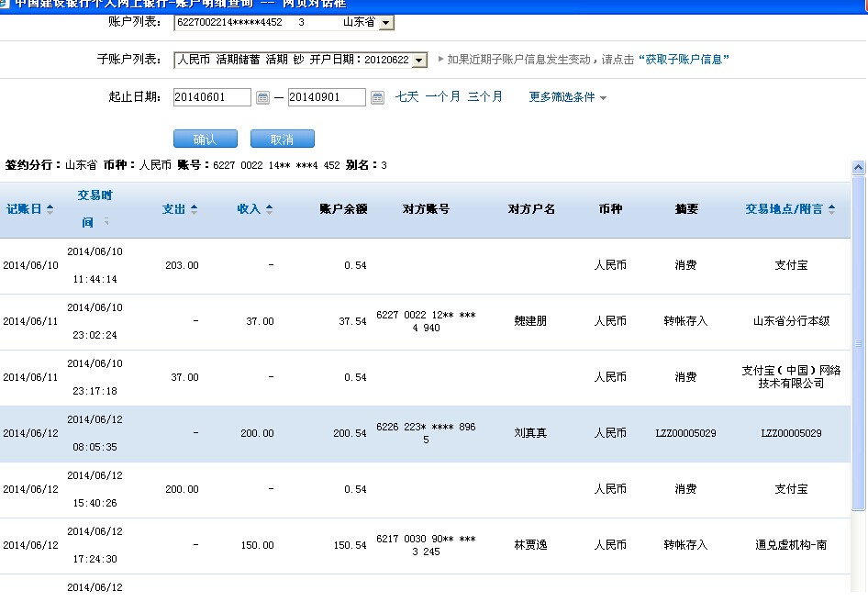
Task: Click the 支出 column header
Action: 173,208
